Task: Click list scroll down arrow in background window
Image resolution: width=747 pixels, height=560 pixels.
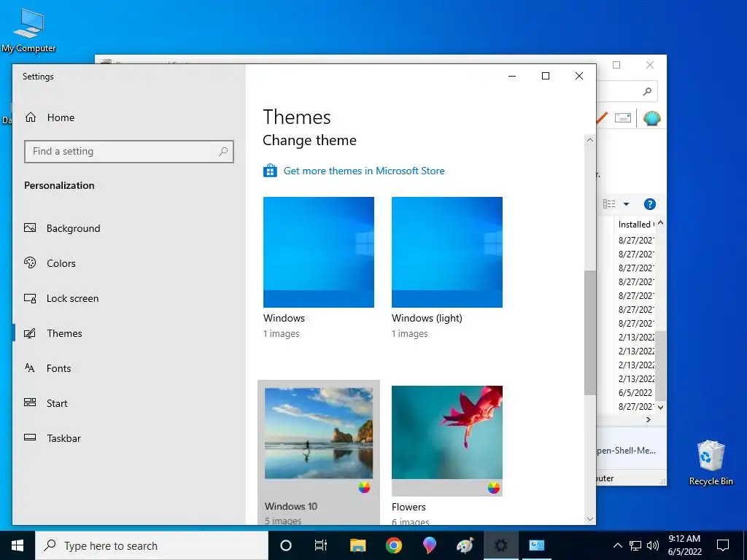Action: [x=660, y=407]
